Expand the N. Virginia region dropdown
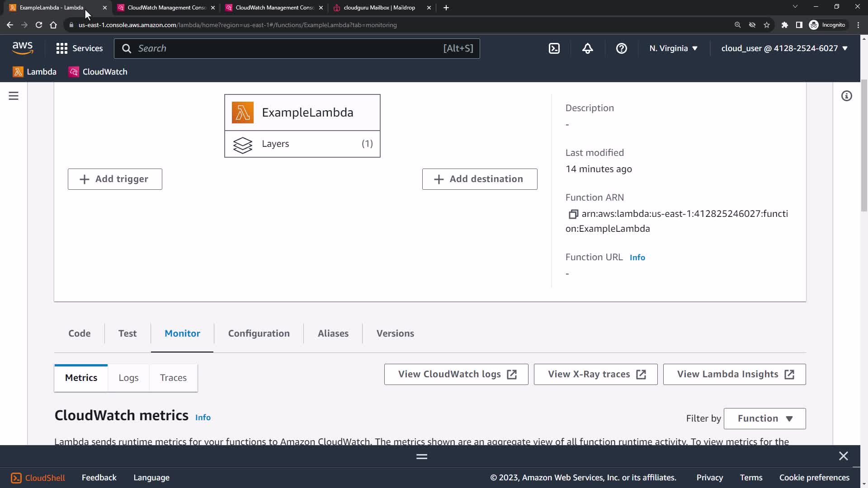This screenshot has height=488, width=868. [673, 48]
